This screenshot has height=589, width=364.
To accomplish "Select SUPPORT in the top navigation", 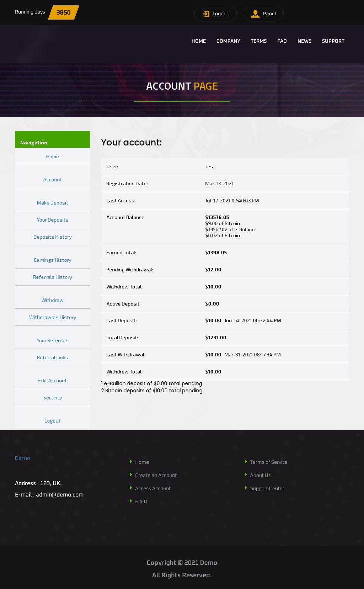I will pyautogui.click(x=333, y=41).
